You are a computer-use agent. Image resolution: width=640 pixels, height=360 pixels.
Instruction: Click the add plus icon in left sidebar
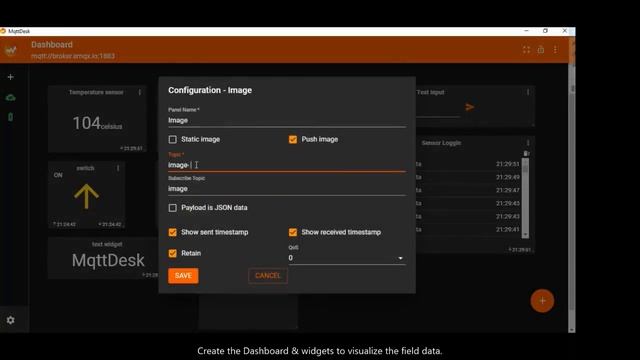11,77
